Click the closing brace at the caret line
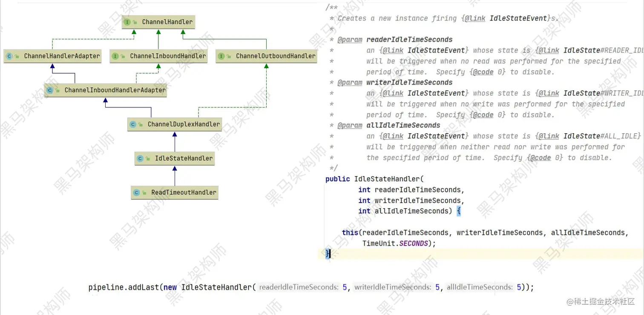Screen dimensions: 644x315 [x=328, y=254]
